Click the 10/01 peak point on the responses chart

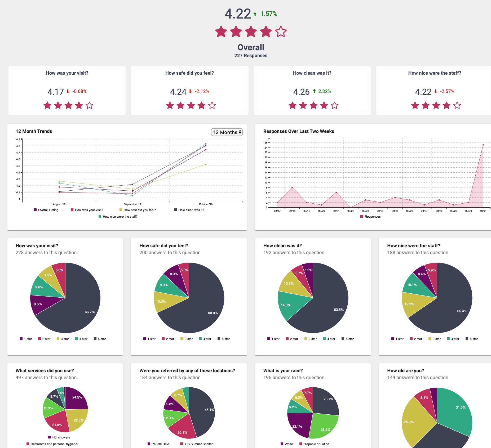click(x=483, y=145)
